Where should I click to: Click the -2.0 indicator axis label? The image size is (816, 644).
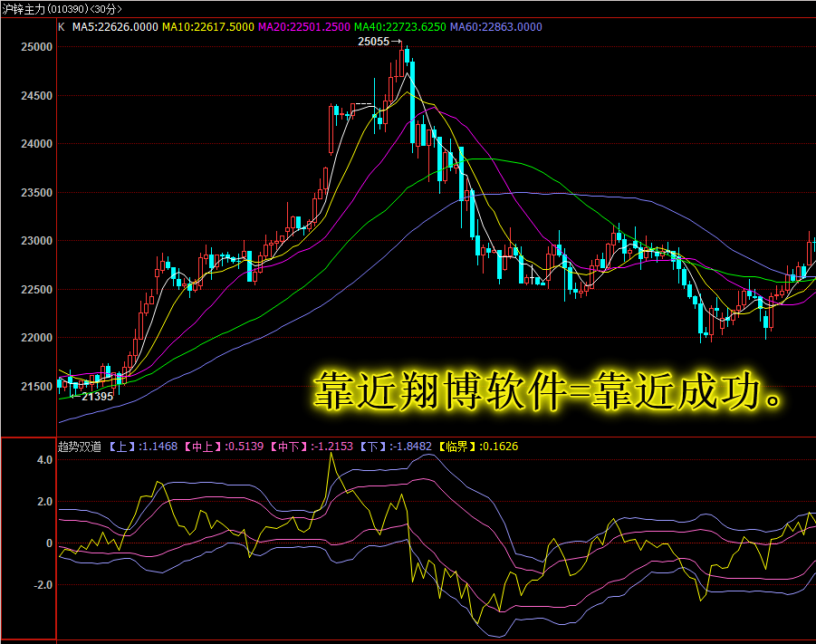[43, 585]
